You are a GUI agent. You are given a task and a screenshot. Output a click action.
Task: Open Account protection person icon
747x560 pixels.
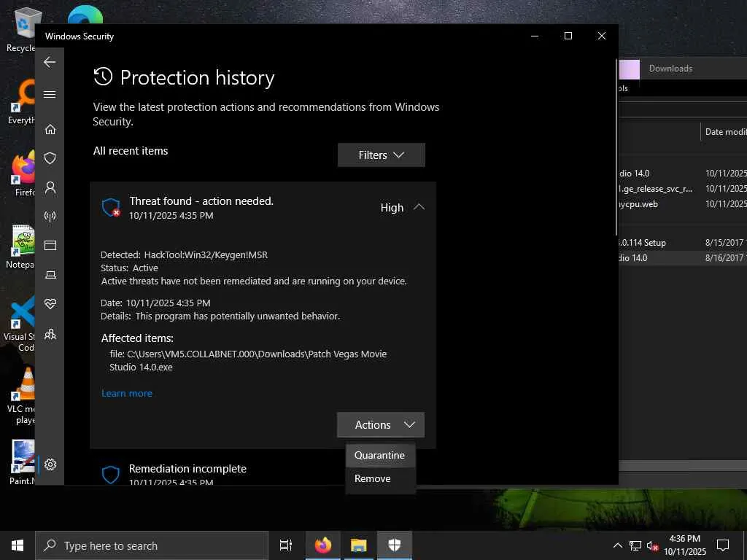point(50,187)
